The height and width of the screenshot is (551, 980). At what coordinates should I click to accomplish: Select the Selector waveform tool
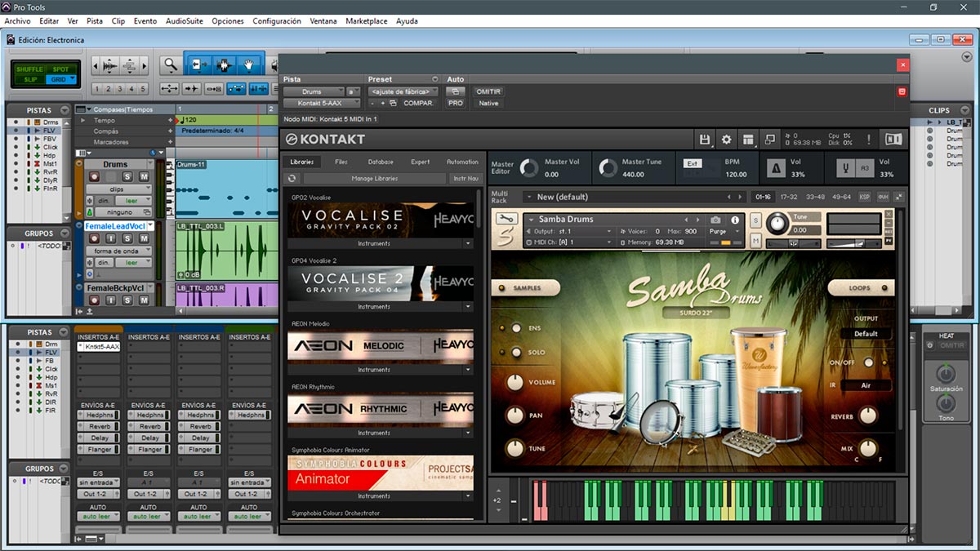pyautogui.click(x=225, y=65)
